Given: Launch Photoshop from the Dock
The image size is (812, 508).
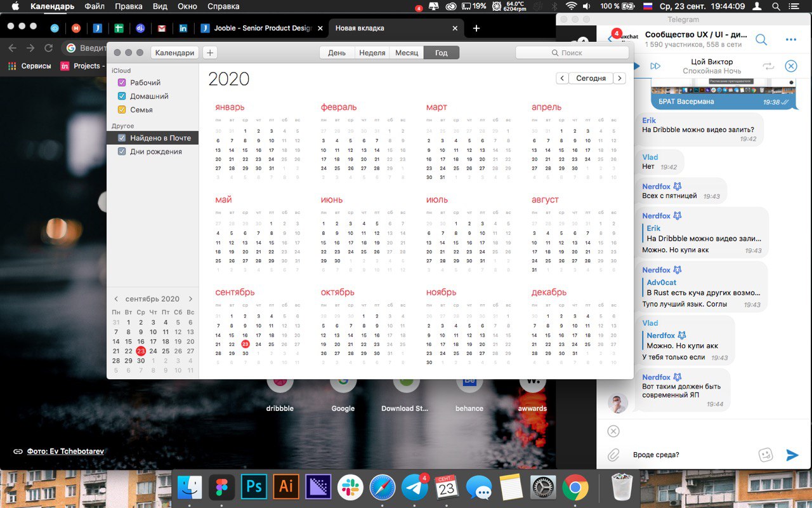Looking at the screenshot, I should coord(254,487).
